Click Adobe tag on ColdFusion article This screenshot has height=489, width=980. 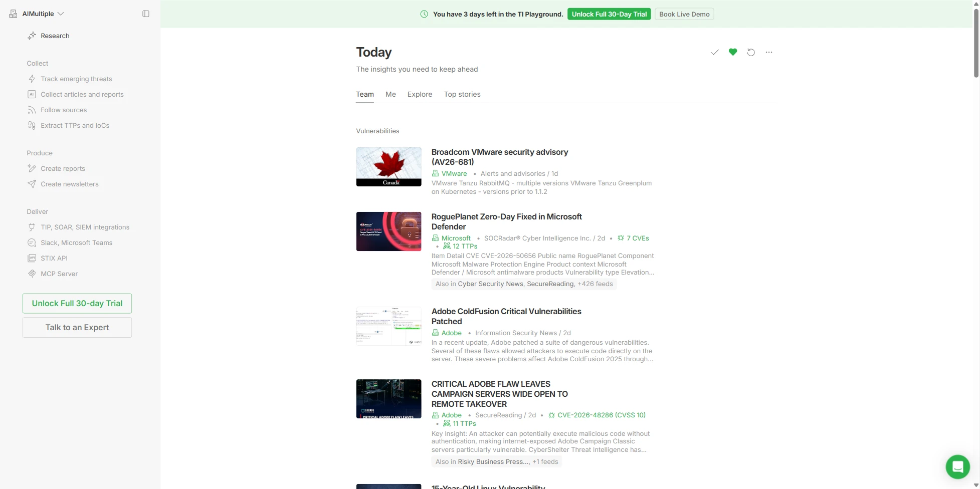[452, 333]
